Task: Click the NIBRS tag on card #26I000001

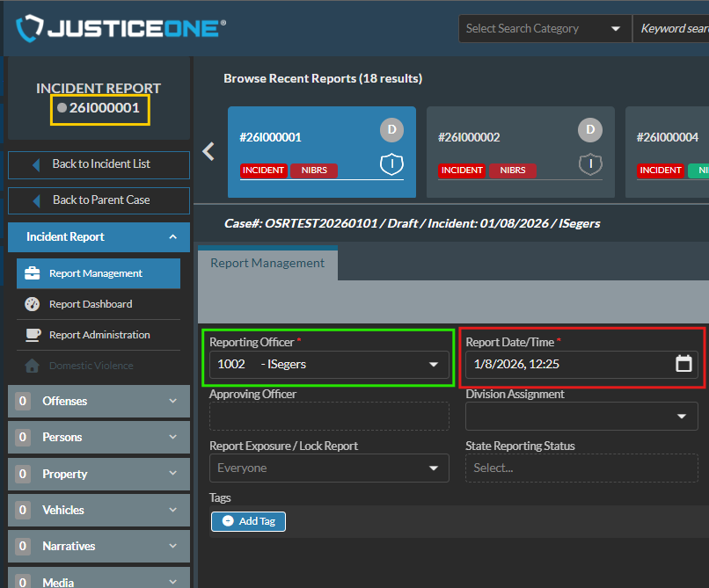Action: point(314,171)
